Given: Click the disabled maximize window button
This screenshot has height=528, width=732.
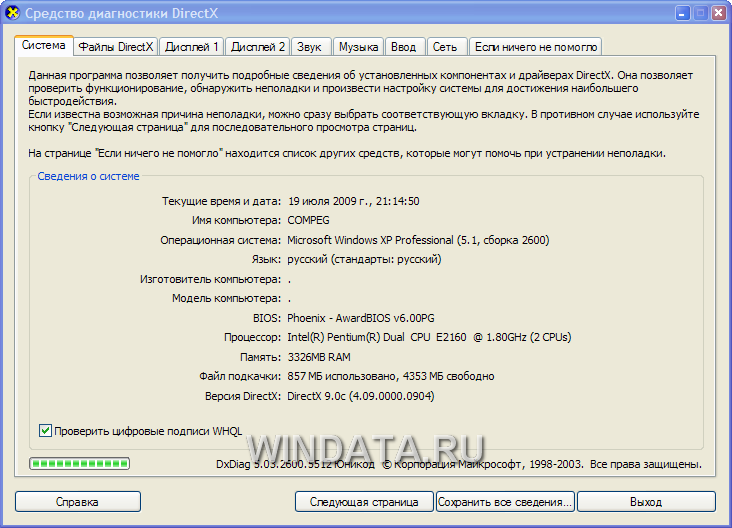Looking at the screenshot, I should [700, 13].
